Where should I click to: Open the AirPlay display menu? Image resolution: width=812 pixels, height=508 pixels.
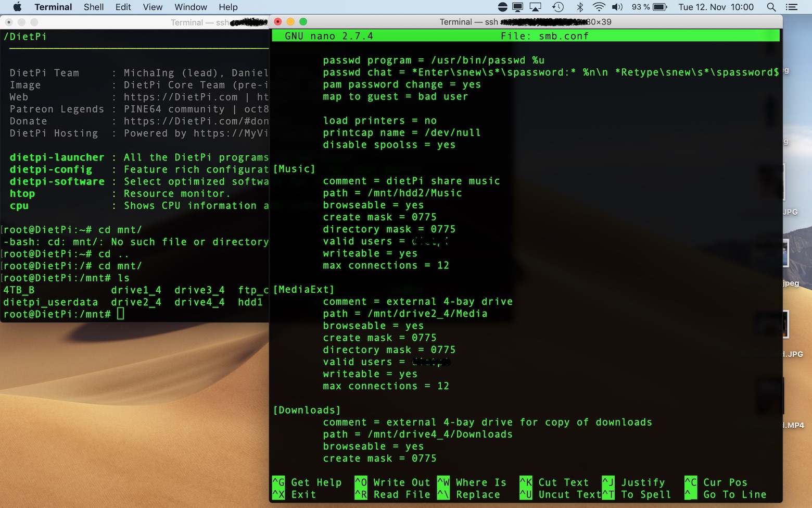tap(536, 7)
